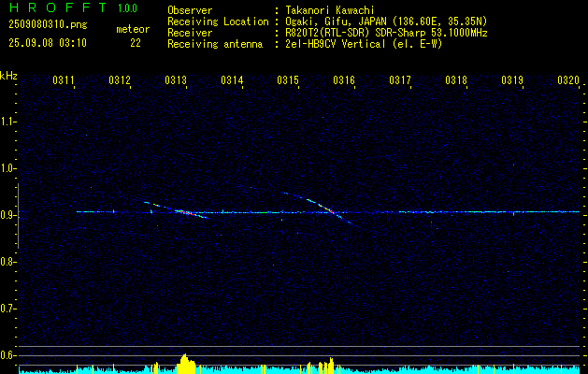This screenshot has height=374, width=588.
Task: Click the 0314 time marker
Action: coord(232,79)
